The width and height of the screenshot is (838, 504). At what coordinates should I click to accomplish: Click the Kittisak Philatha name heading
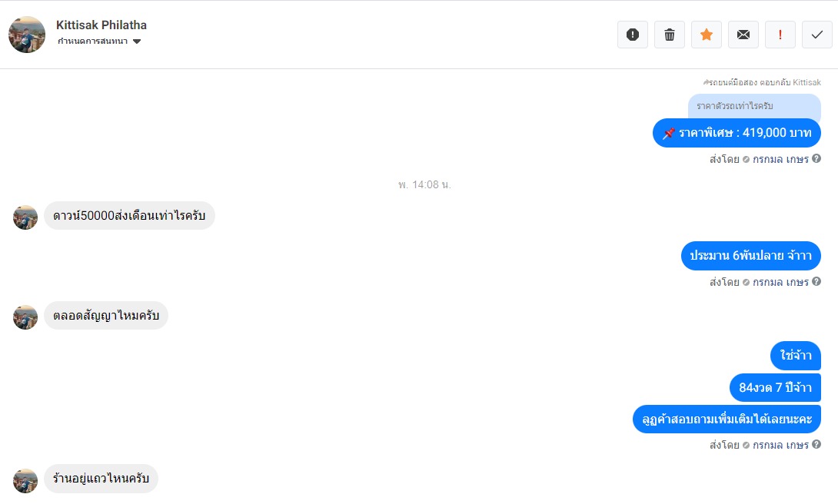click(101, 25)
